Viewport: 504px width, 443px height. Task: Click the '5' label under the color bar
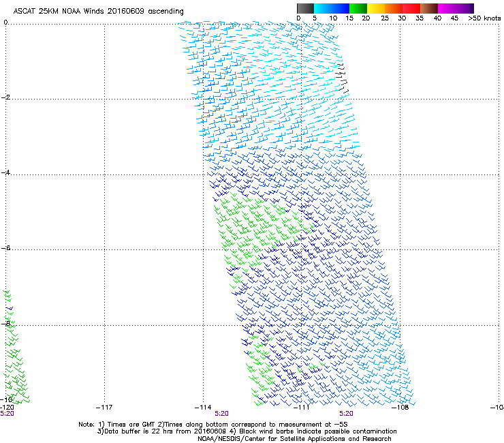315,18
